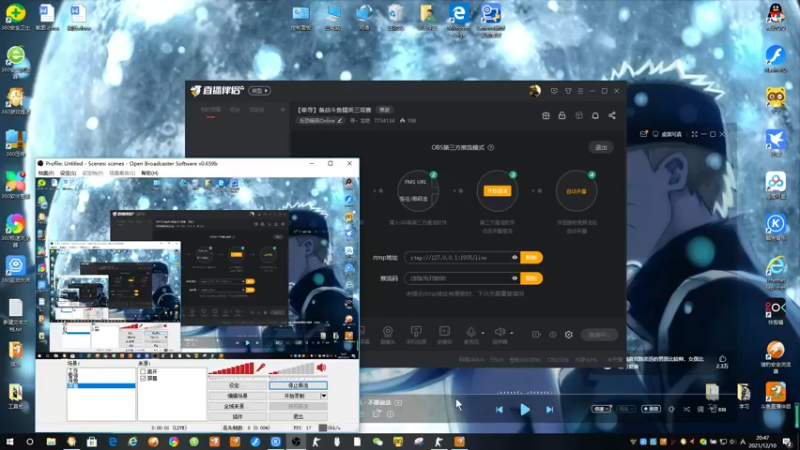800x450 pixels.
Task: Skip to next track in music player
Action: point(549,409)
